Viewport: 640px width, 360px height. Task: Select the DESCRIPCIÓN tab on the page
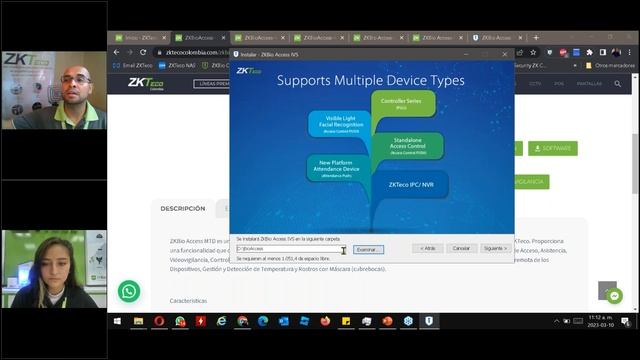point(183,209)
